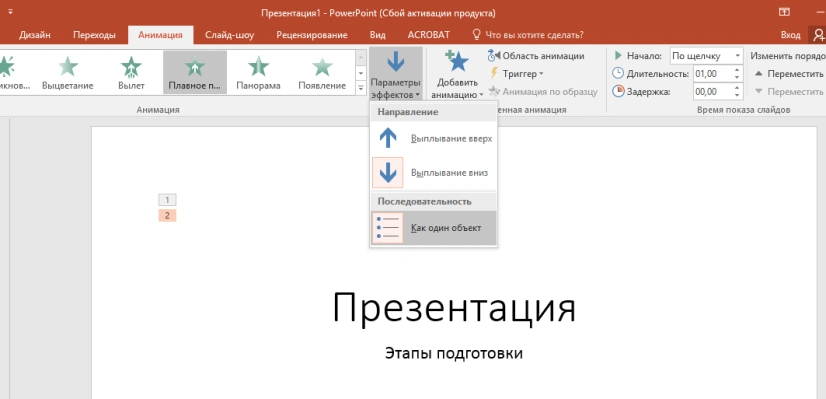Click the Этапы подготовки subtitle text
The image size is (826, 399).
point(454,353)
